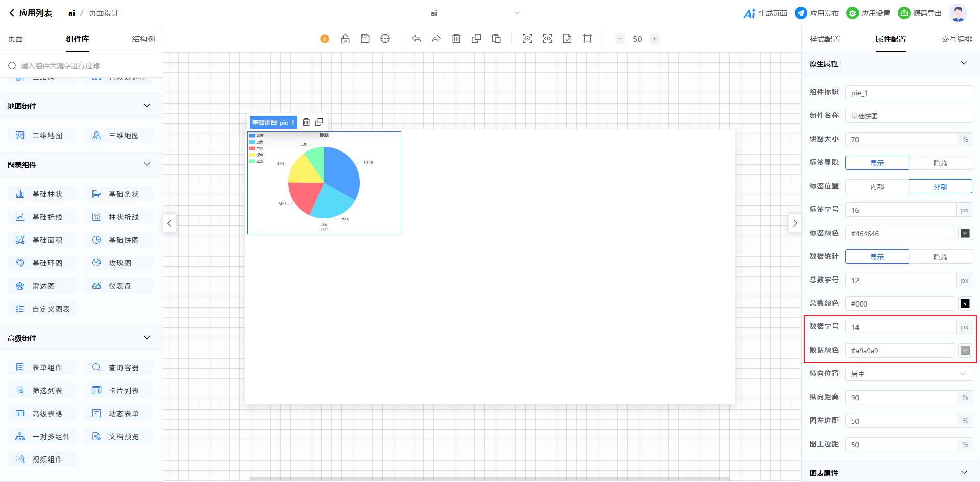This screenshot has height=482, width=980.
Task: Click the 应用发布 button
Action: (x=817, y=13)
